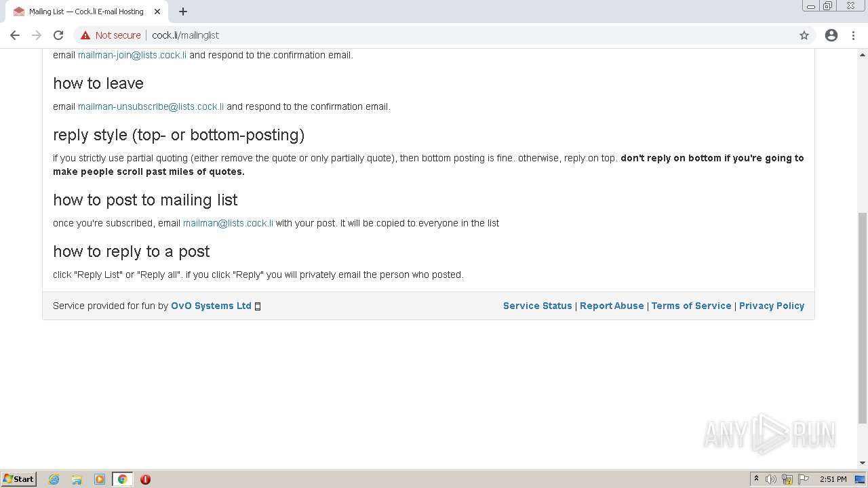Viewport: 868px width, 488px height.
Task: Minimize the Chrome window
Action: coord(811,6)
